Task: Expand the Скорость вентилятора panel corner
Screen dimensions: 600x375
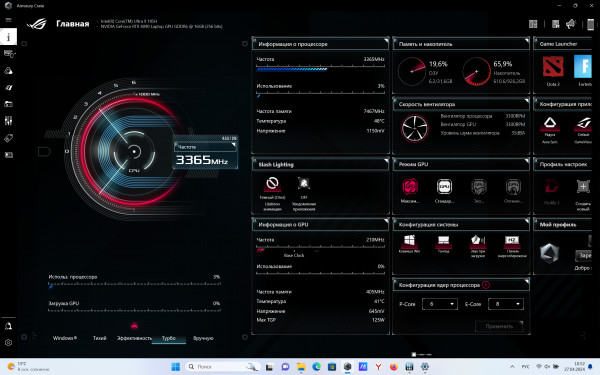Action: [527, 100]
